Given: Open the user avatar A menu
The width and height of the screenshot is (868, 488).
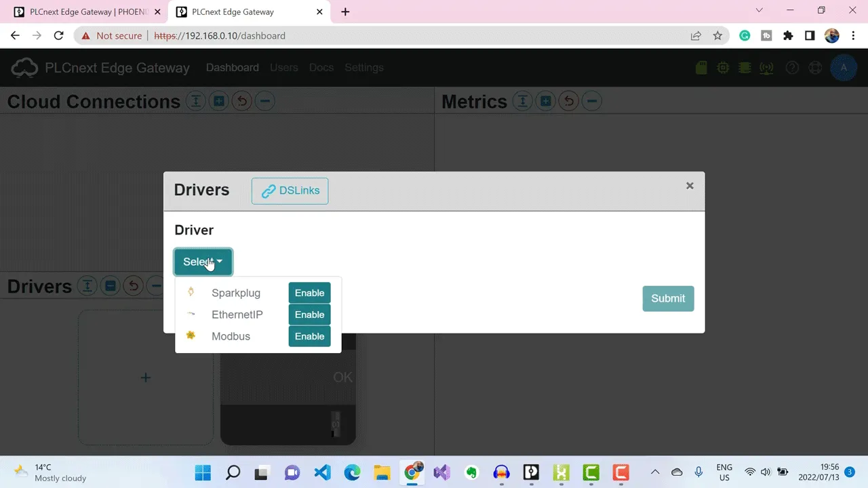Looking at the screenshot, I should tap(844, 68).
